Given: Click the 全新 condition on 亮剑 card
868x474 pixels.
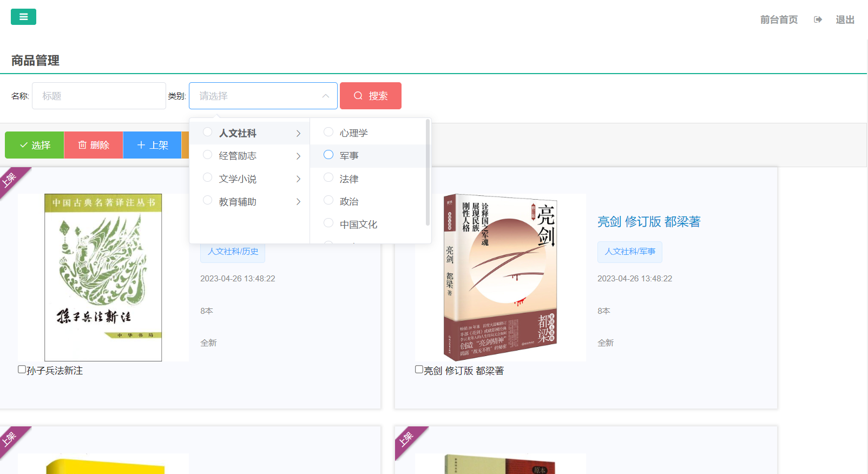Looking at the screenshot, I should click(x=606, y=343).
